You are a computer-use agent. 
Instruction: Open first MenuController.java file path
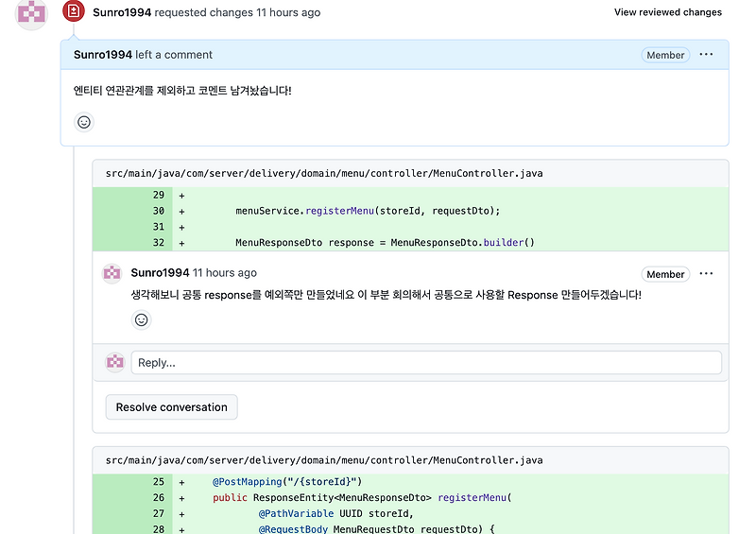[x=324, y=173]
